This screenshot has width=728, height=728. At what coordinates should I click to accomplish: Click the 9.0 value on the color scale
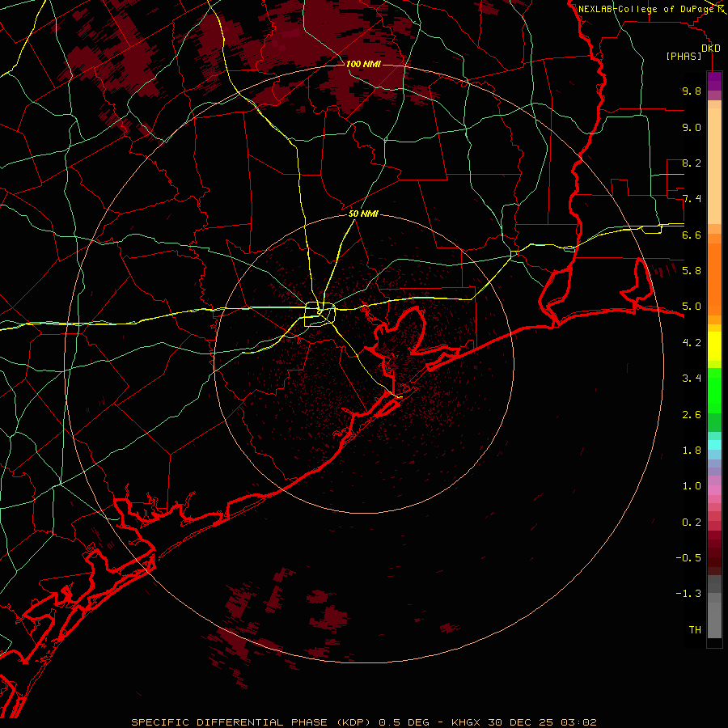click(x=692, y=127)
